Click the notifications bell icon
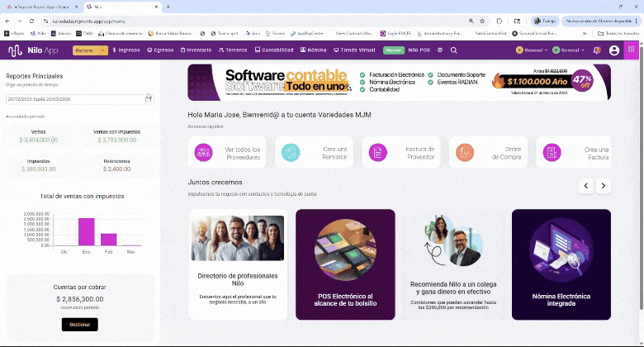Image resolution: width=644 pixels, height=347 pixels. point(597,50)
